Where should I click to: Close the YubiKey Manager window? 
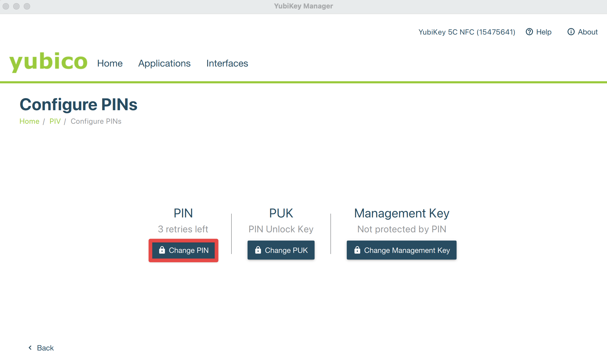click(6, 6)
